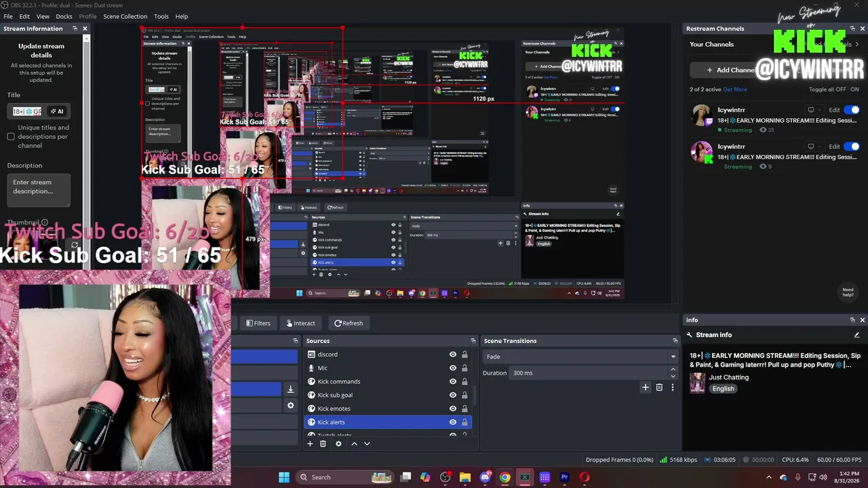Toggle the Twitch Icywintrr channel switch
The image size is (868, 488).
point(852,110)
